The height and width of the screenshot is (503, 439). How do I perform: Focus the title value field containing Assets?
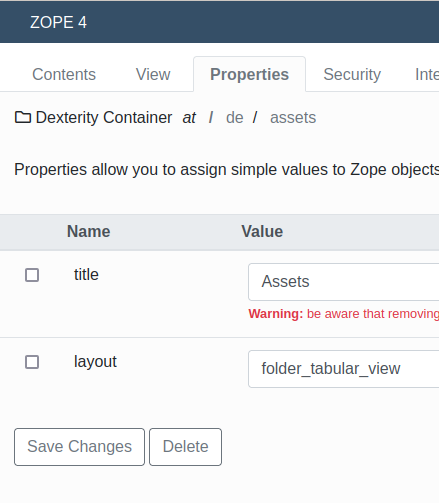point(344,282)
